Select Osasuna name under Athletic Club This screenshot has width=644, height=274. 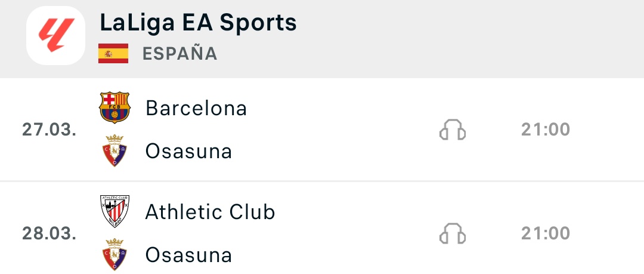tap(189, 255)
